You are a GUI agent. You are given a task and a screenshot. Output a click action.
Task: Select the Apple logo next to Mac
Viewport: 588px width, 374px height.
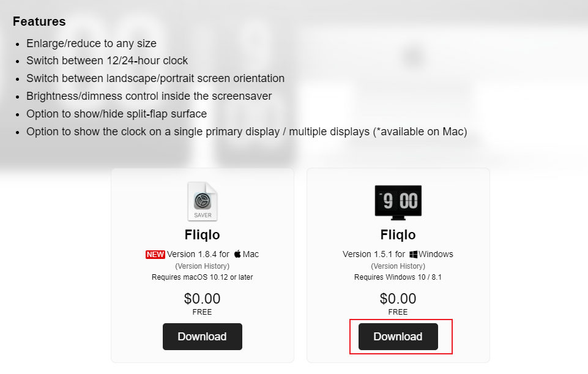[x=237, y=253]
